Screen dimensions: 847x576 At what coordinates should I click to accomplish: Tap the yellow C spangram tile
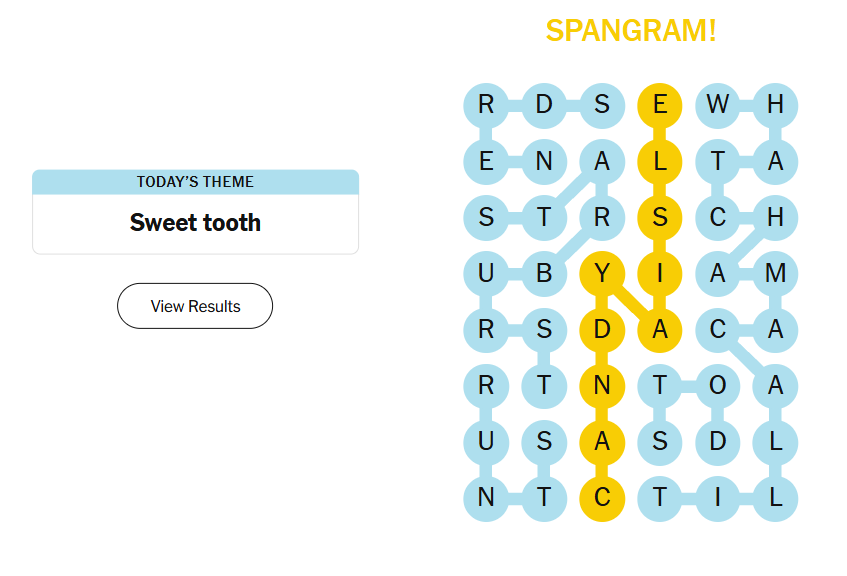tap(602, 498)
